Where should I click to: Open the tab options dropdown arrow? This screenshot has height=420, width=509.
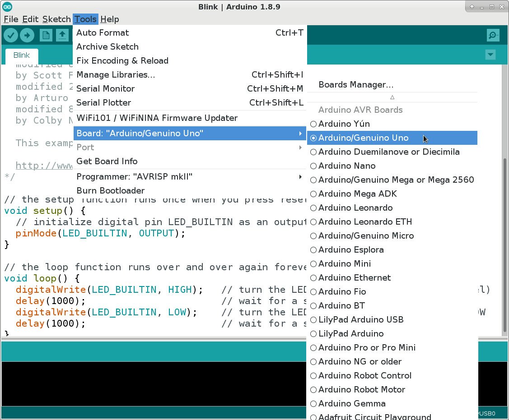pyautogui.click(x=490, y=55)
